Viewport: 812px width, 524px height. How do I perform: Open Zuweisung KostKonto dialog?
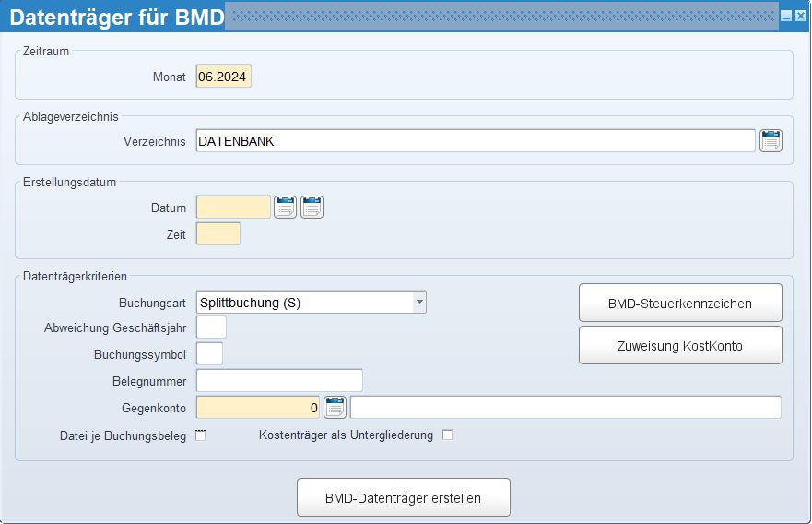(680, 345)
